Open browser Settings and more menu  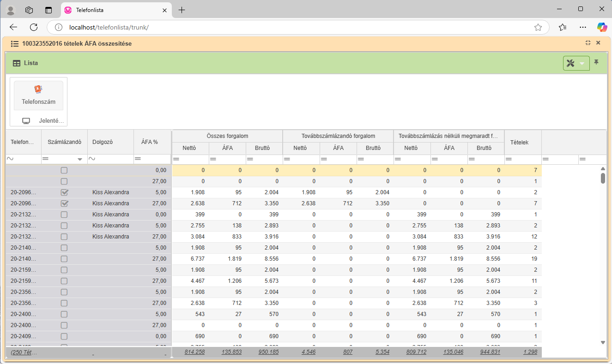click(x=583, y=27)
